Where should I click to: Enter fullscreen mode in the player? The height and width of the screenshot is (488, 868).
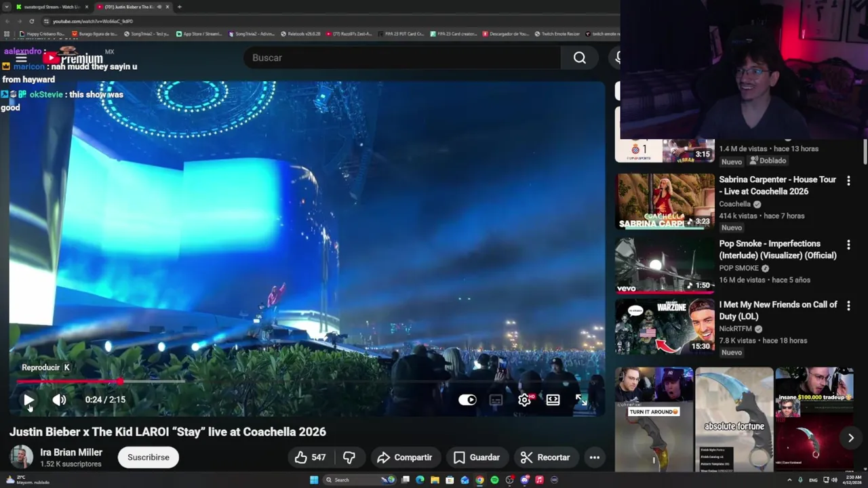[x=581, y=400]
